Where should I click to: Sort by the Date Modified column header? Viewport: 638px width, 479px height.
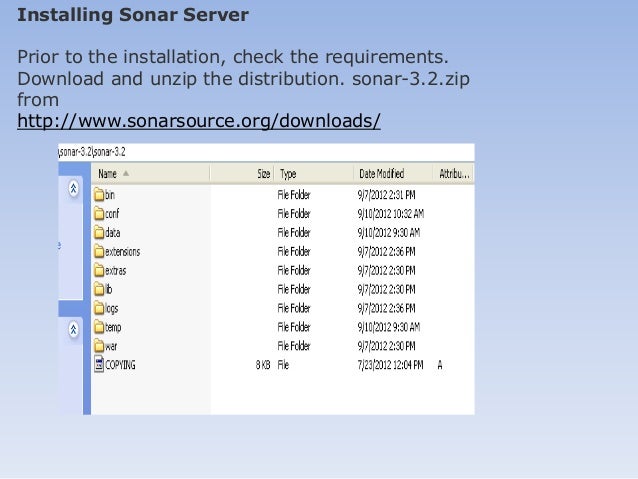[x=393, y=174]
